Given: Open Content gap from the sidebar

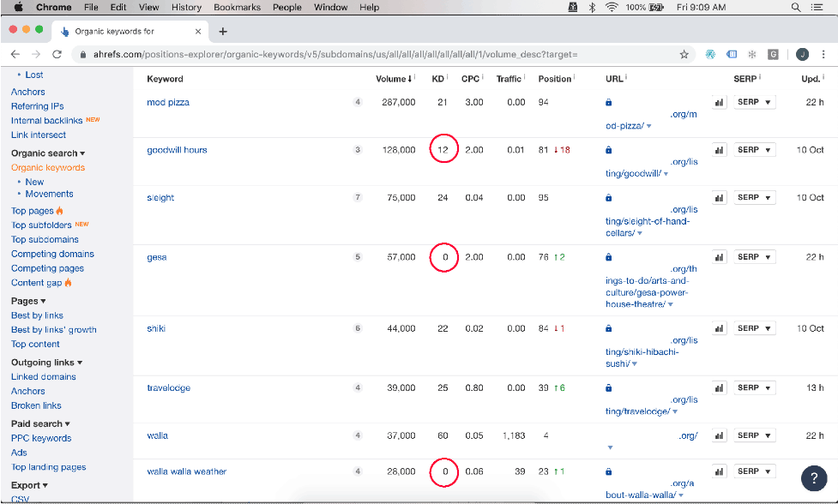Looking at the screenshot, I should [x=37, y=282].
